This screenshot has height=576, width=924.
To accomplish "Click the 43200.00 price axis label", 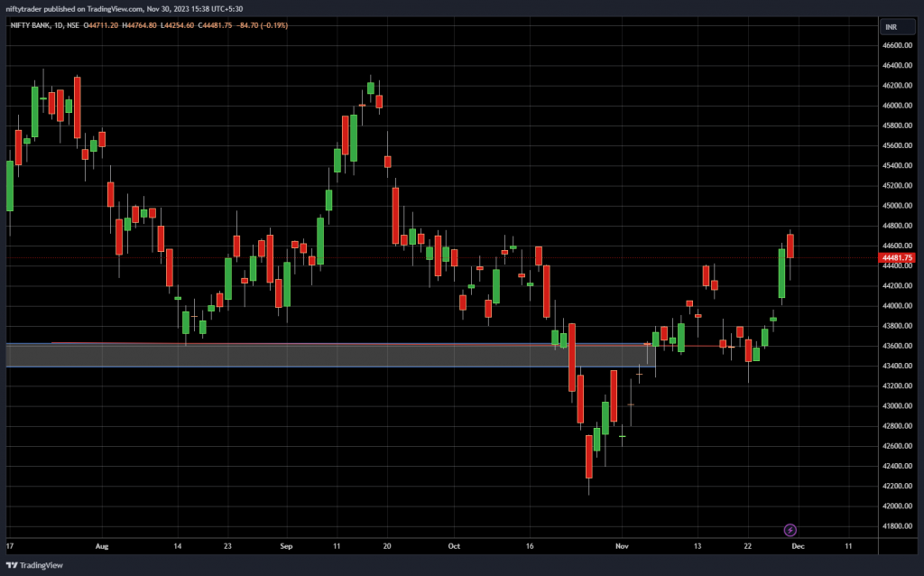I will click(x=897, y=386).
